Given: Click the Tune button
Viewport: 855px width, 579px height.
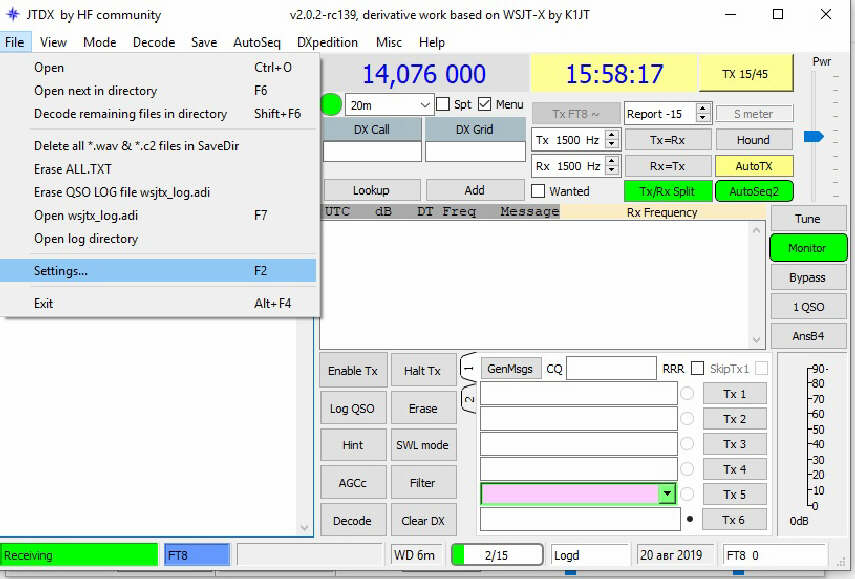Looking at the screenshot, I should pos(808,219).
